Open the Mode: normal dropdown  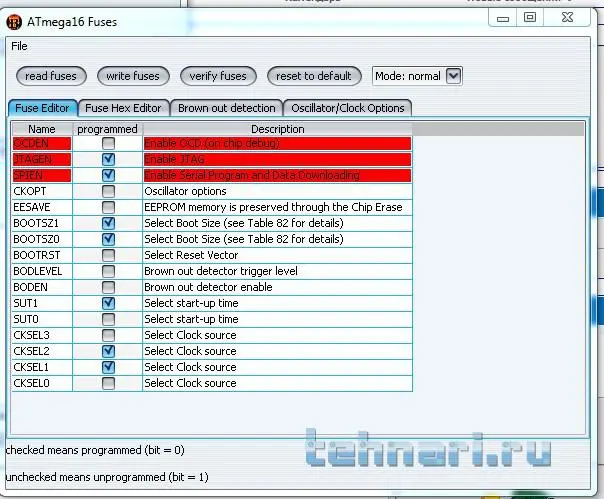click(x=417, y=76)
